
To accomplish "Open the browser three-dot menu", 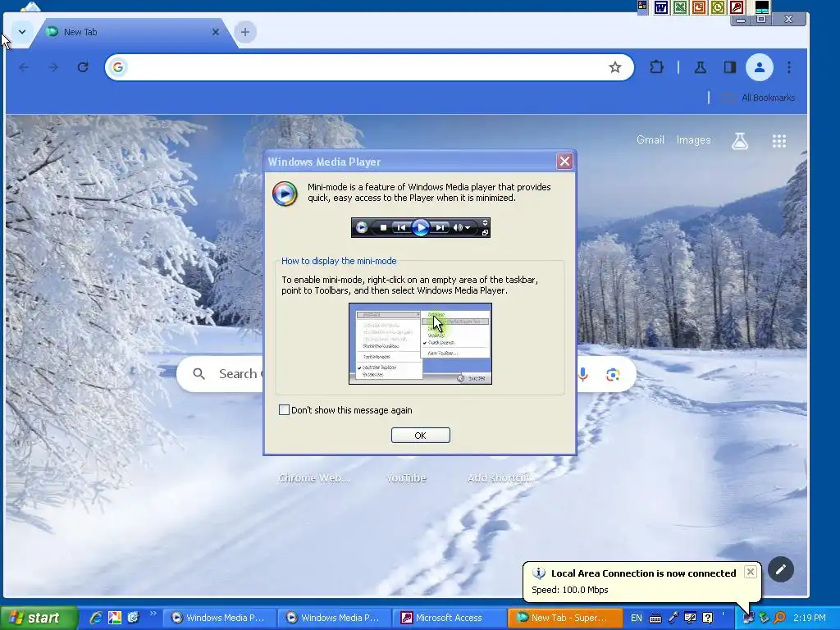I will [x=789, y=67].
